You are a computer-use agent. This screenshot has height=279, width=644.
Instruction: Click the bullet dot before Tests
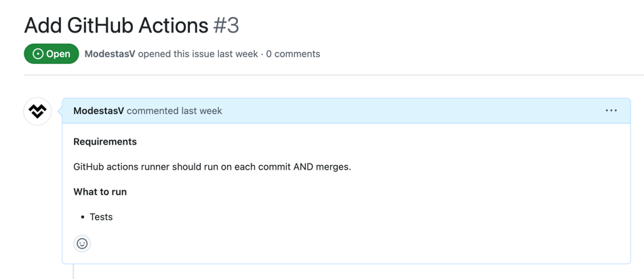tap(83, 217)
